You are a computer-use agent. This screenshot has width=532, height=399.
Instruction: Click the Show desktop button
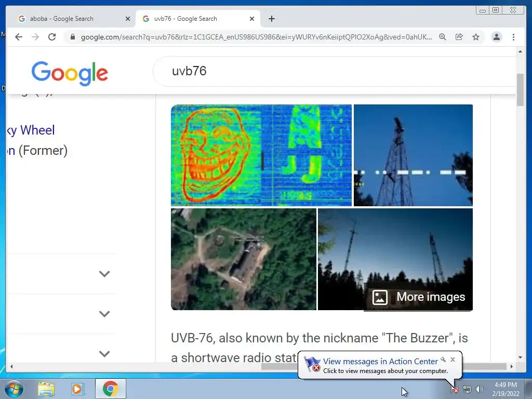tap(528, 389)
